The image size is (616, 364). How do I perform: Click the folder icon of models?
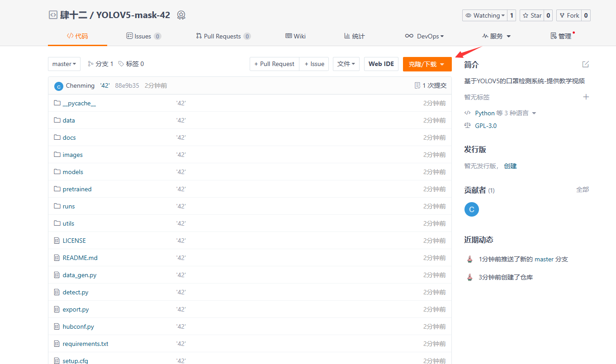(x=57, y=172)
